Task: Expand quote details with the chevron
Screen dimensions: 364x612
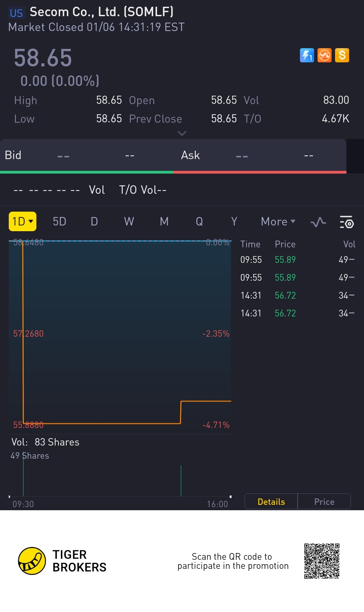Action: pos(182,133)
